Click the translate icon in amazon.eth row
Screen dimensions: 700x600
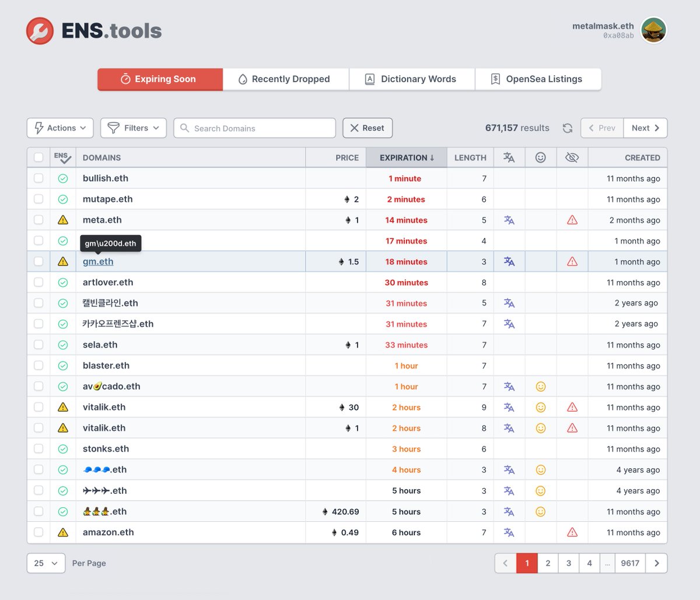tap(509, 532)
